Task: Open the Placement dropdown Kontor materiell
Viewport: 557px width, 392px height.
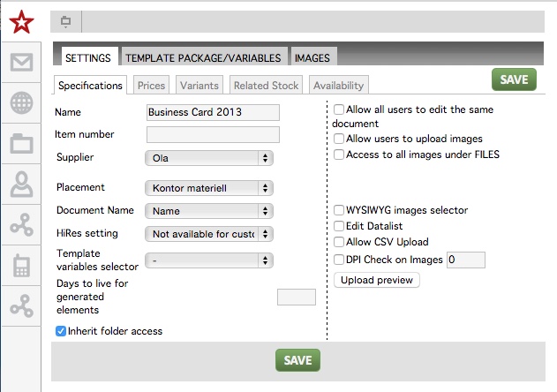Action: (209, 188)
